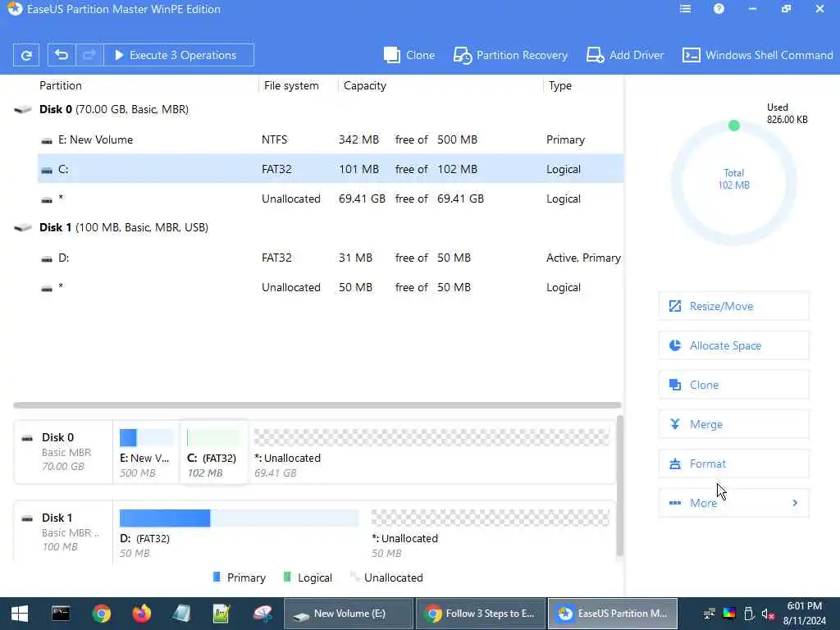Screen dimensions: 840x630
Task: Click the muted volume icon in the tray
Action: click(768, 614)
